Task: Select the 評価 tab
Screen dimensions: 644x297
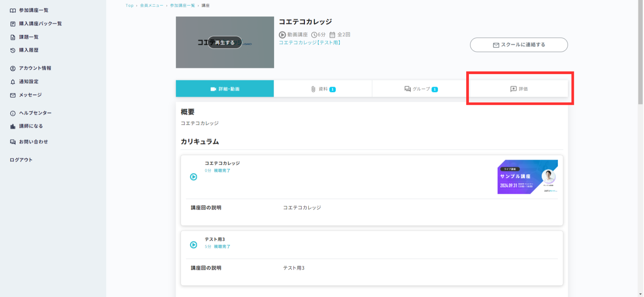Action: pos(519,89)
